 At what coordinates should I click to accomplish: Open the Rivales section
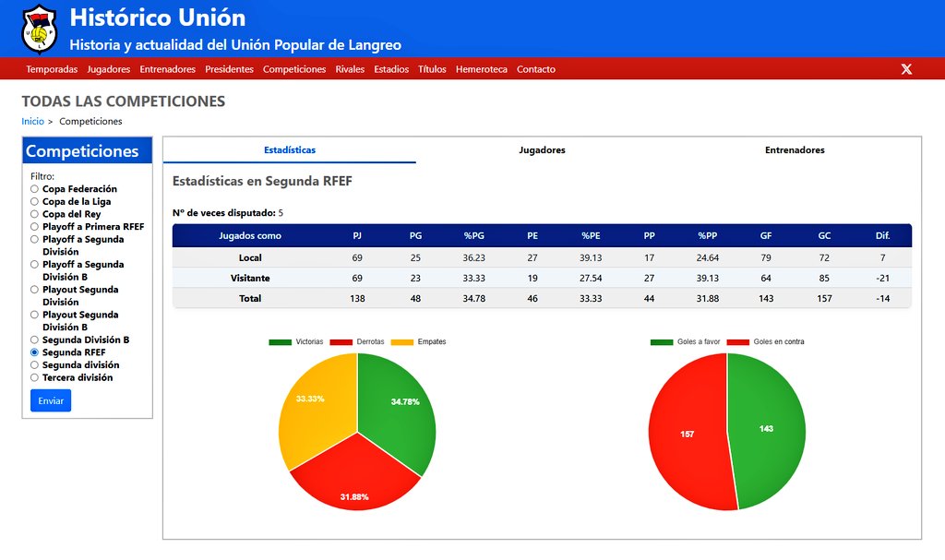click(350, 69)
